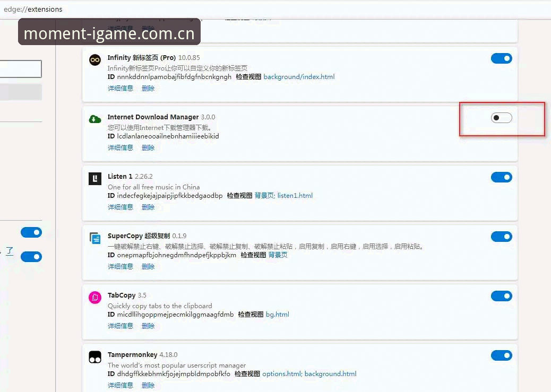Click the search box in left sidebar
The height and width of the screenshot is (392, 551).
pos(20,69)
